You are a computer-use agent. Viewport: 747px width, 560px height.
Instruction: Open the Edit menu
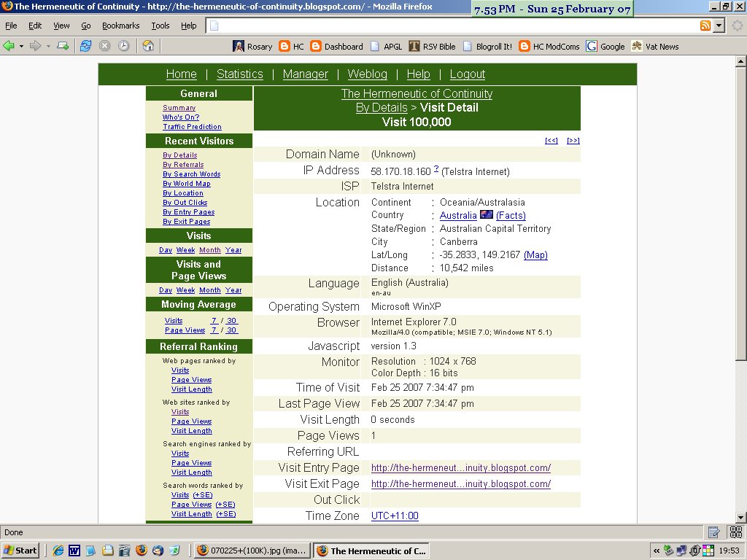tap(35, 26)
